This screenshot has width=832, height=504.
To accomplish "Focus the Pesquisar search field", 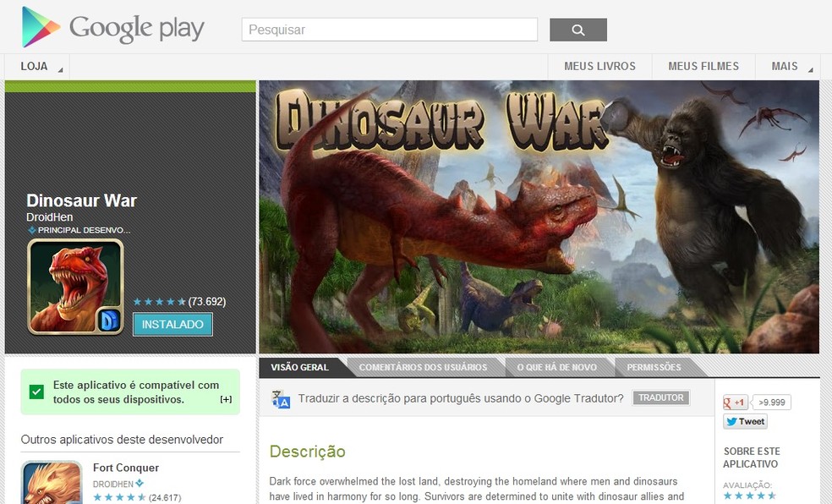I will [x=390, y=30].
